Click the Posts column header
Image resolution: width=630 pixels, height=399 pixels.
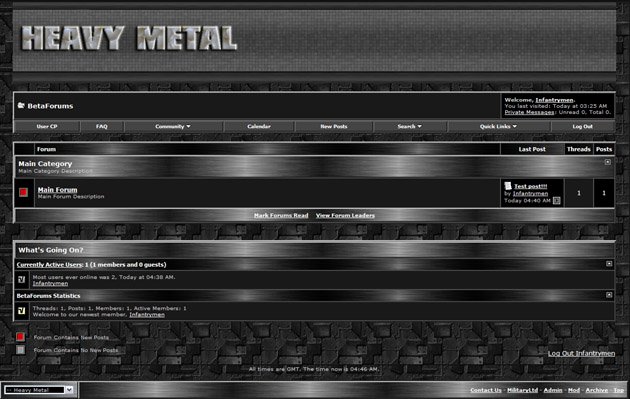click(604, 149)
